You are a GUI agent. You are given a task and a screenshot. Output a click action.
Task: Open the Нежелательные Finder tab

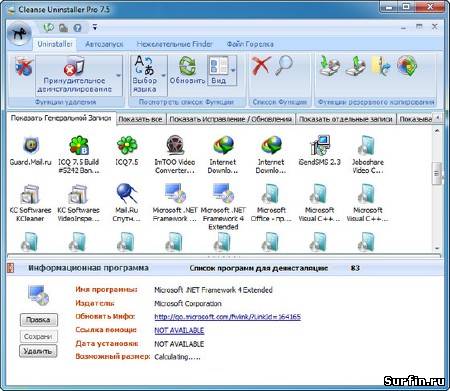coord(174,44)
